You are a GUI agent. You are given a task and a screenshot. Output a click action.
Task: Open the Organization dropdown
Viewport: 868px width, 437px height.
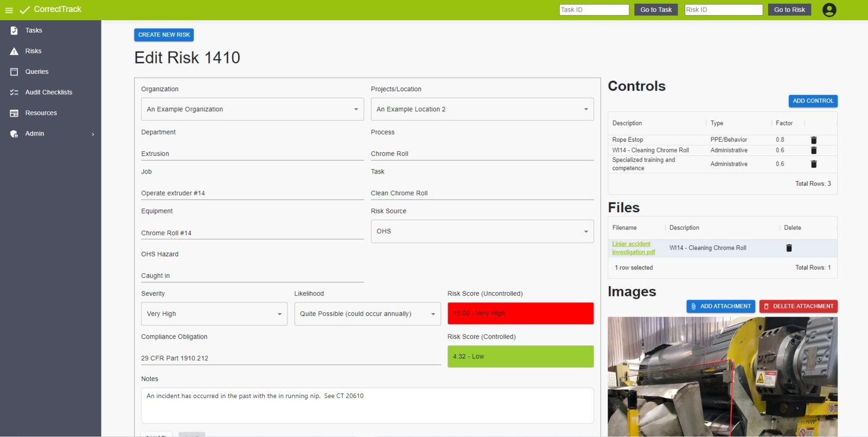(x=252, y=109)
